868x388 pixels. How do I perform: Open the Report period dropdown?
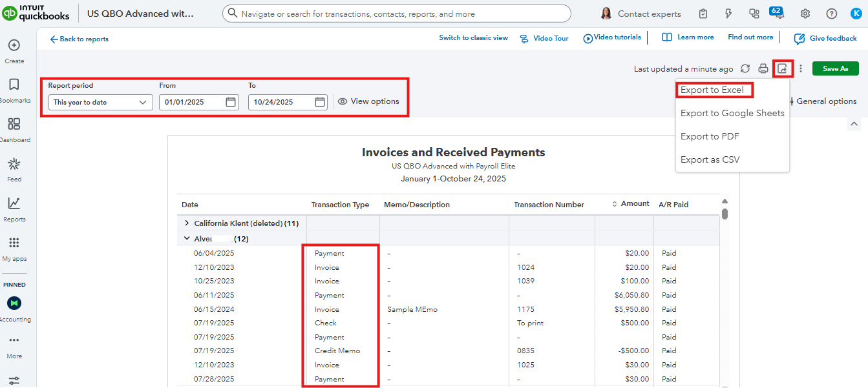[100, 102]
